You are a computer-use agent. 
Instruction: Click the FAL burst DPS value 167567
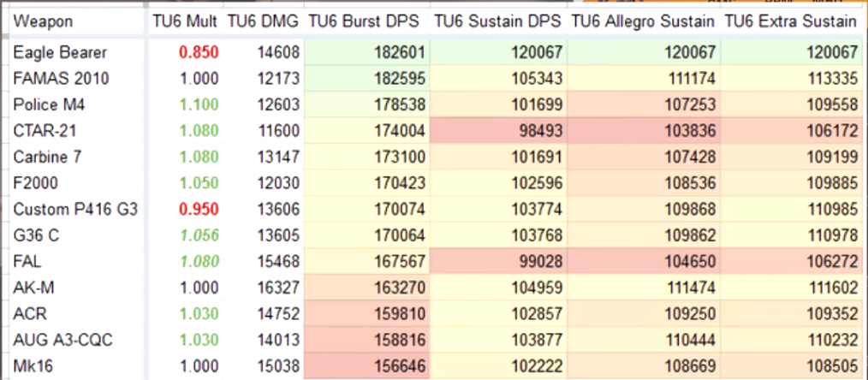(366, 262)
